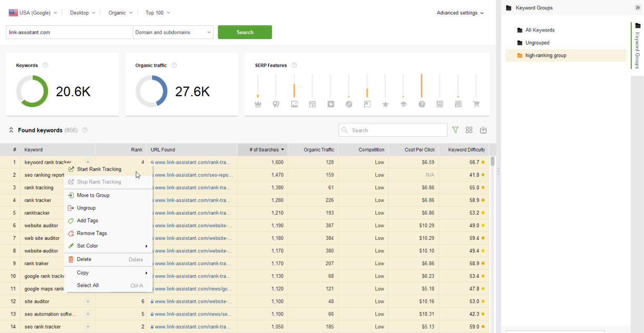Choose Move to Group menu item
The width and height of the screenshot is (644, 333).
pos(108,195)
